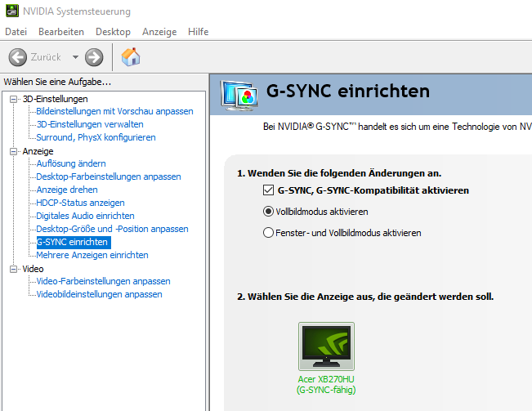Open Videobildeinstellungen anpassen
Image resolution: width=532 pixels, height=411 pixels.
pyautogui.click(x=99, y=294)
